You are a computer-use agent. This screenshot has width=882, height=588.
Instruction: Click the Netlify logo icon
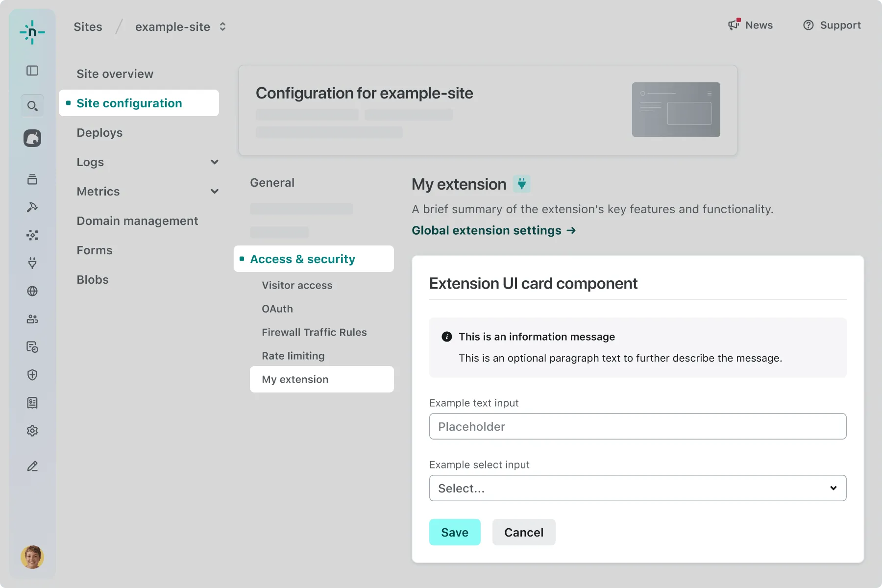pos(32,32)
